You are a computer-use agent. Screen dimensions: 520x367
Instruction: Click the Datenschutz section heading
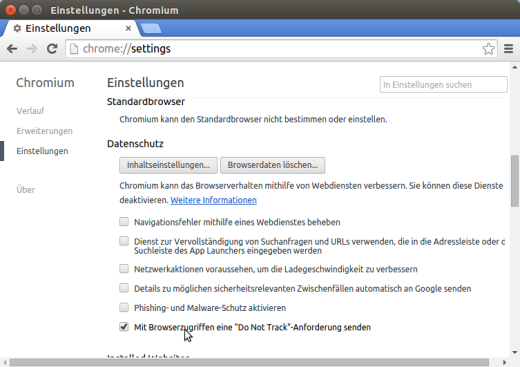coord(135,144)
